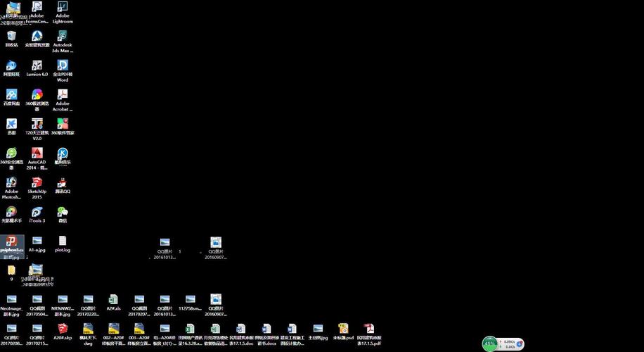644x352 pixels.
Task: Select the 月亮湾售楼处 Excel file
Action: (x=216, y=334)
